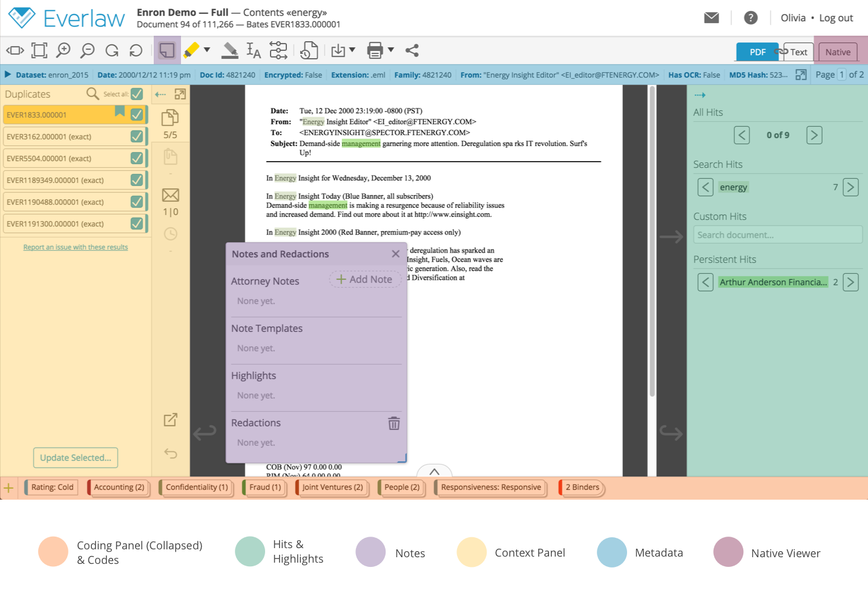Toggle checkbox for EVER1833.000001
This screenshot has height=599, width=868.
(137, 114)
